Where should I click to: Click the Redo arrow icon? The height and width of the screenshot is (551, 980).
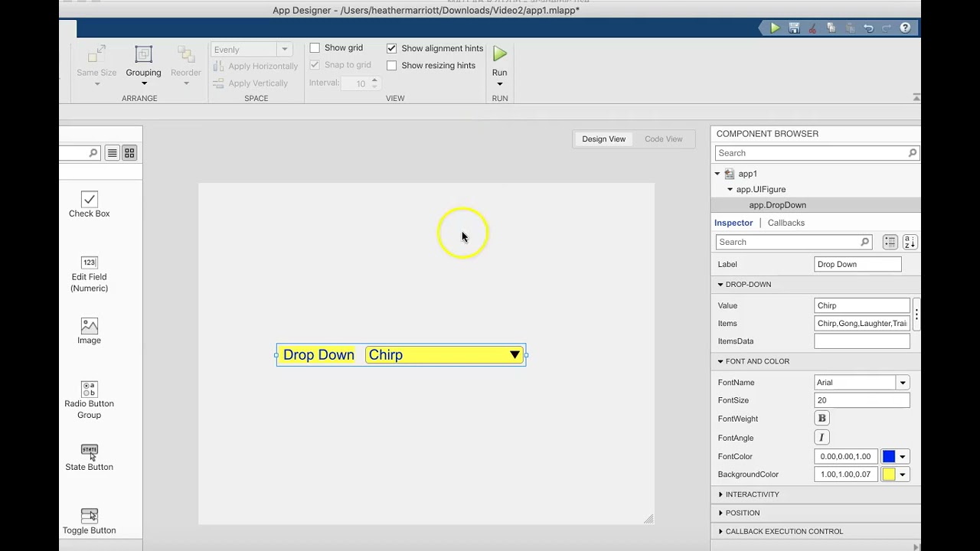pos(887,28)
